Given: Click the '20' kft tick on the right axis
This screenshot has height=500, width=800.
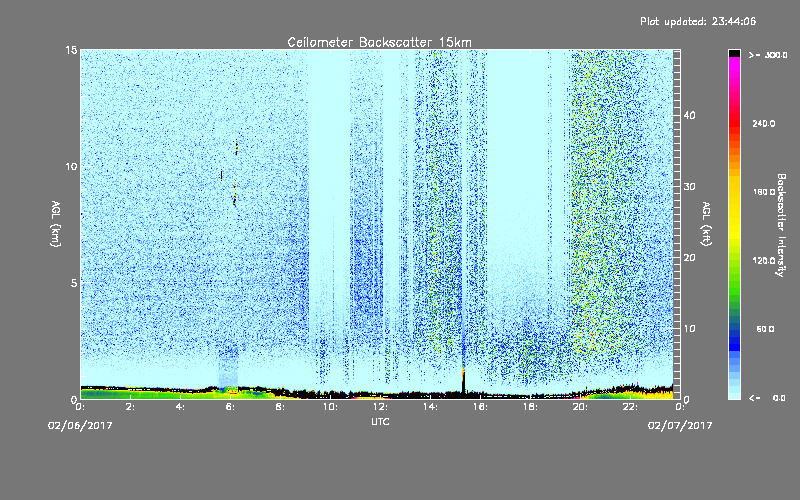Looking at the screenshot, I should (x=689, y=258).
